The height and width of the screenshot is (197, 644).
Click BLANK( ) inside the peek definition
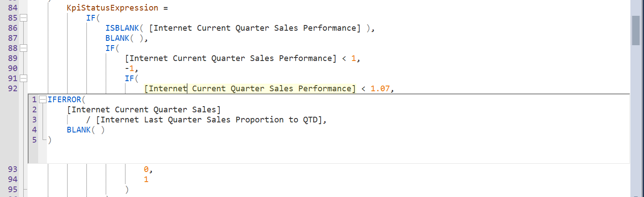tap(86, 130)
